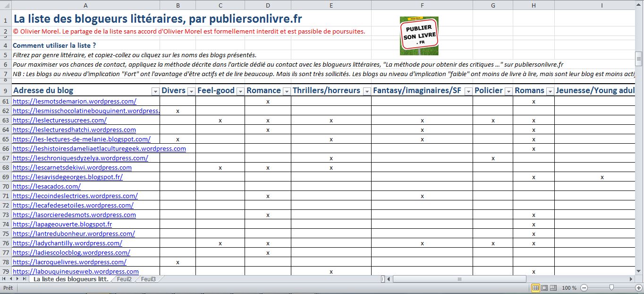Image resolution: width=644 pixels, height=294 pixels.
Task: Select the title cell 'La liste des blogueurs littéraires'
Action: tap(157, 19)
